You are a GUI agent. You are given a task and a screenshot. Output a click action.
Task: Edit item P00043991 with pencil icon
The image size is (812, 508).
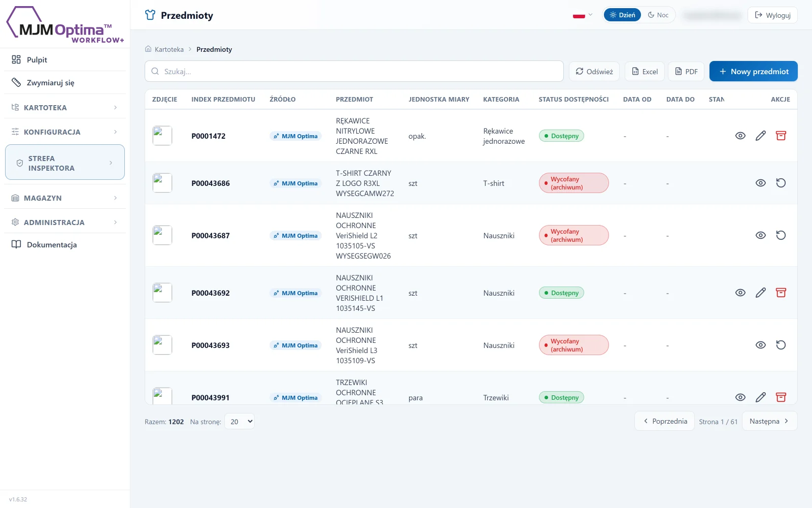[x=761, y=397]
